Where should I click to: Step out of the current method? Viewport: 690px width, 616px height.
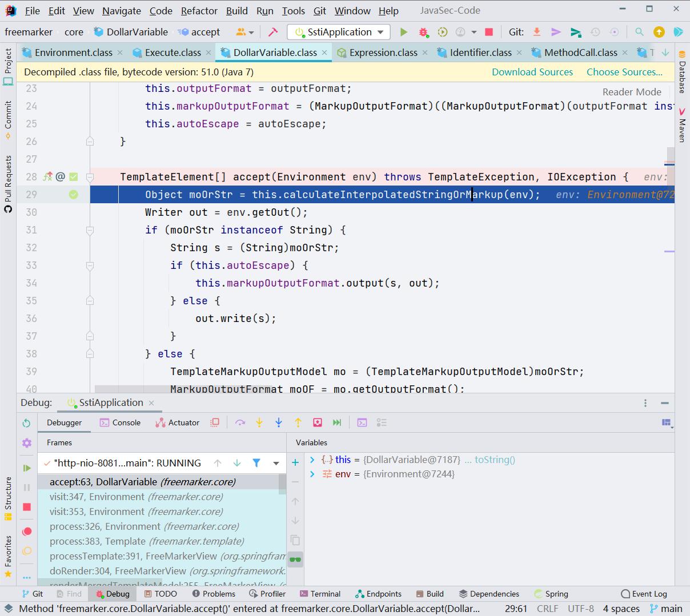pyautogui.click(x=297, y=422)
